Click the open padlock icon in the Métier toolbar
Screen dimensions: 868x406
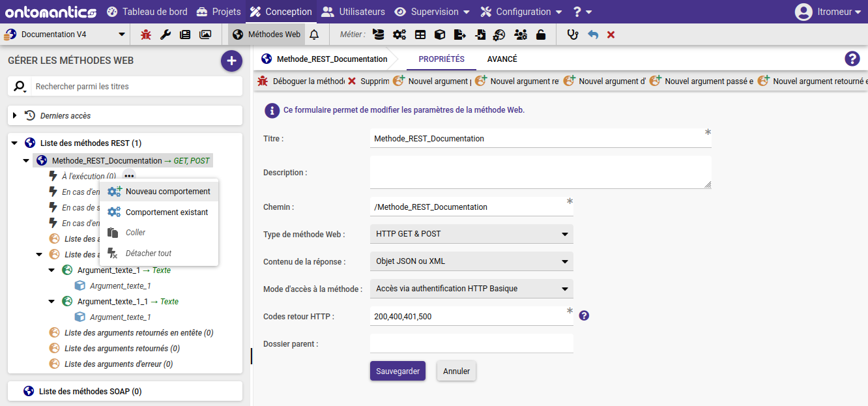click(541, 35)
